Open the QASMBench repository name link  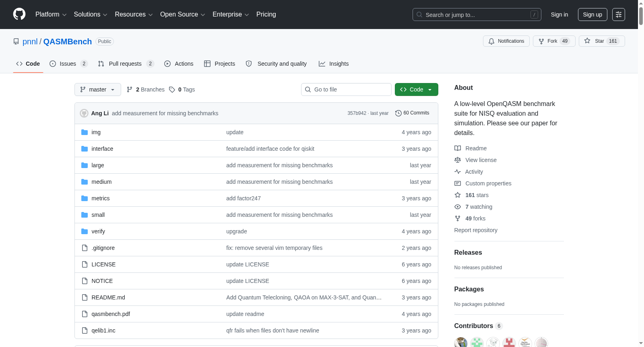68,42
